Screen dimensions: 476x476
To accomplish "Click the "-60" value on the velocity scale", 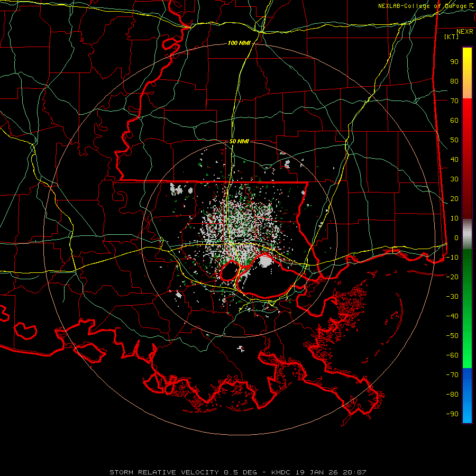I will click(x=452, y=355).
